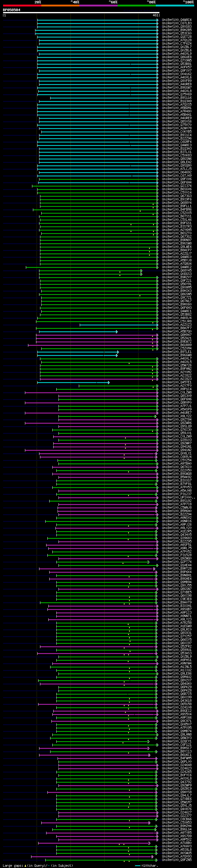This screenshot has width=197, height=868.
Task: Click the UniRef100_B9GGW8 label
Action: (x=176, y=355)
